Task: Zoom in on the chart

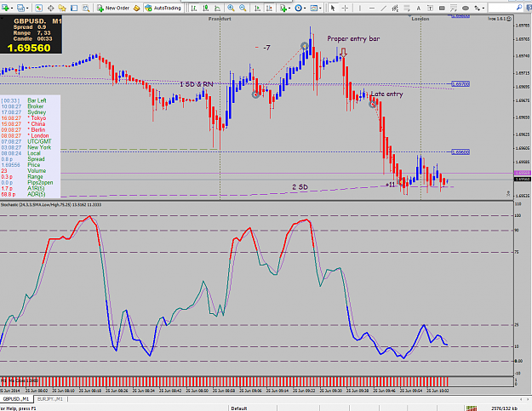Action: (231, 8)
